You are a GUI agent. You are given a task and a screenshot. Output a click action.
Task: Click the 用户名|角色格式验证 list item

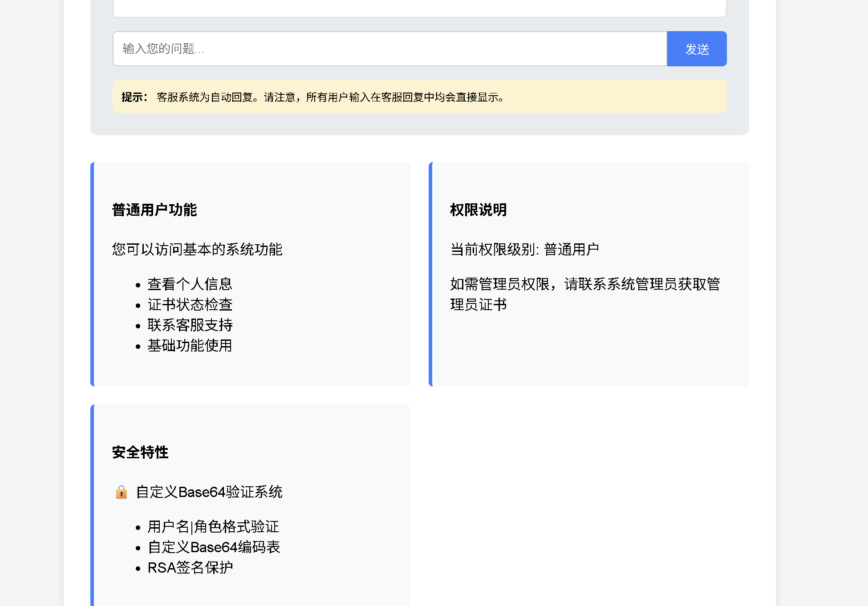click(x=213, y=526)
